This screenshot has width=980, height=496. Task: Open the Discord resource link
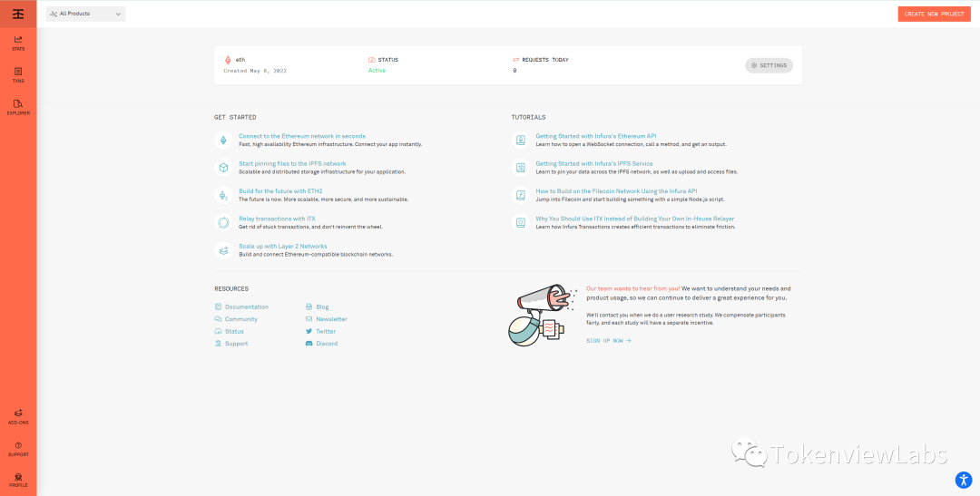click(327, 344)
